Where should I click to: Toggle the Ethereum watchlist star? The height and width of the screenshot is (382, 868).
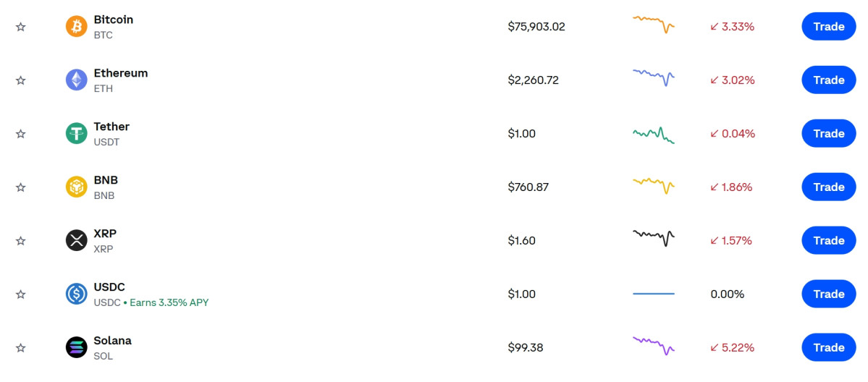[21, 80]
